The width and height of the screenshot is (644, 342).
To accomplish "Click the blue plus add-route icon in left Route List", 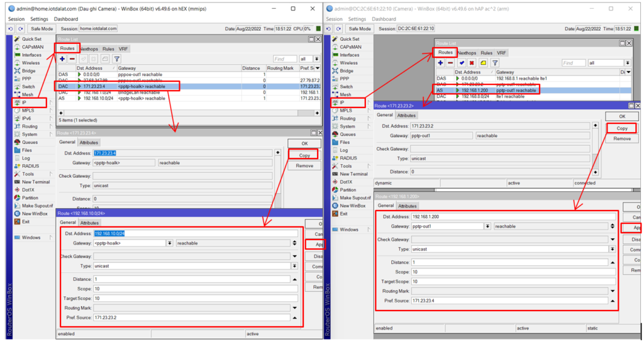I will tap(62, 58).
